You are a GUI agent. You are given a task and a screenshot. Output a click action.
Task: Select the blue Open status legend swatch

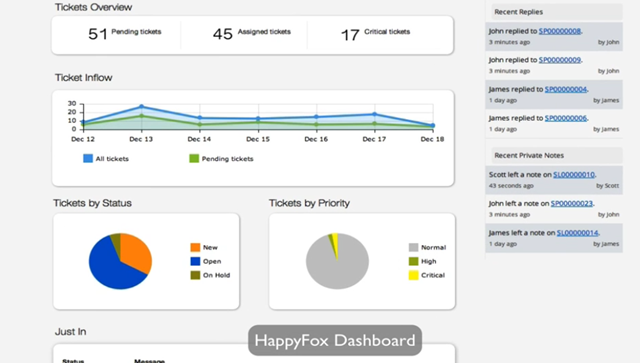[195, 261]
